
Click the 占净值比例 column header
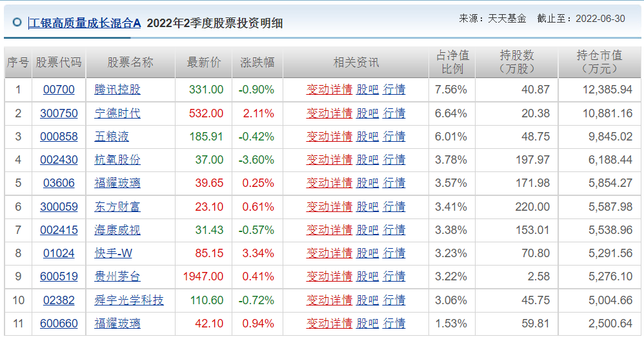coord(452,63)
